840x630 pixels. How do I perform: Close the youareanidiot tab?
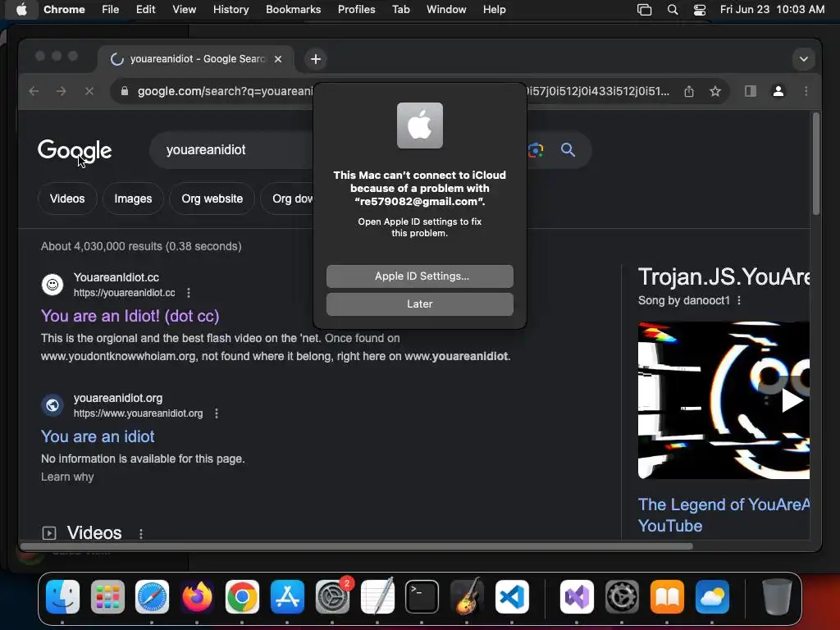click(x=278, y=59)
